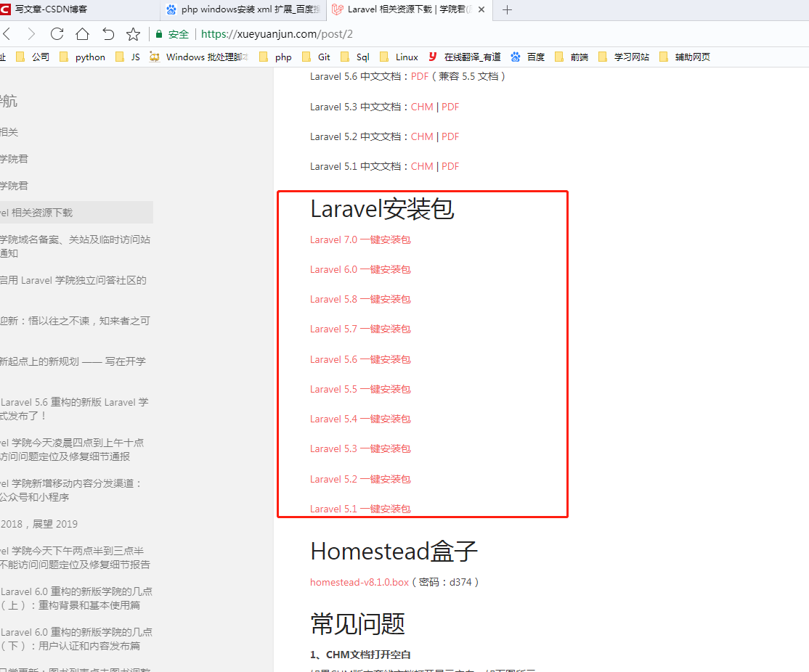Image resolution: width=809 pixels, height=672 pixels.
Task: Open Laravel 5.2 一键安装包 link
Action: pos(360,479)
